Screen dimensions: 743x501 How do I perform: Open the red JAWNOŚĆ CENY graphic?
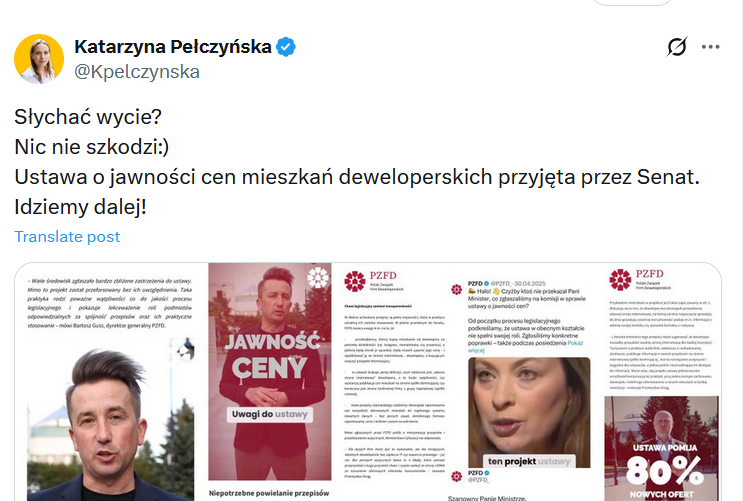(x=270, y=372)
